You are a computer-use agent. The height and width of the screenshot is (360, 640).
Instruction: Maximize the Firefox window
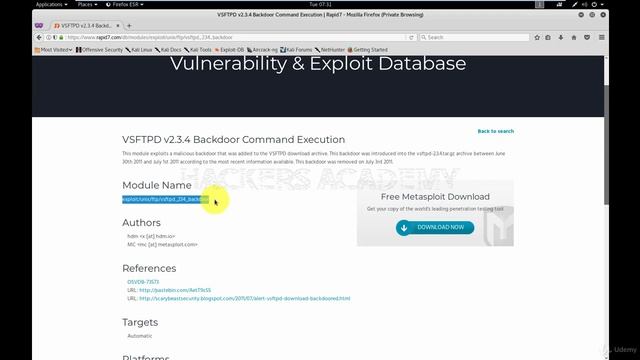pyautogui.click(x=592, y=15)
